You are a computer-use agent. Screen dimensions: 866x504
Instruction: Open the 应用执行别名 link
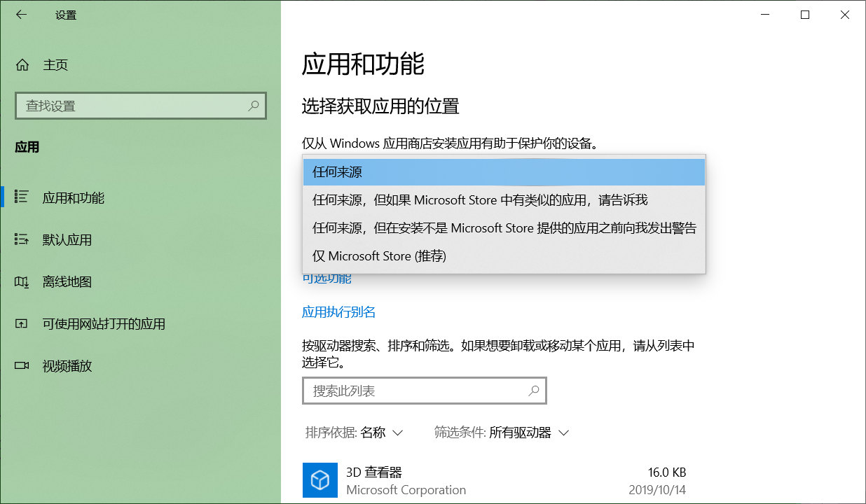tap(338, 311)
